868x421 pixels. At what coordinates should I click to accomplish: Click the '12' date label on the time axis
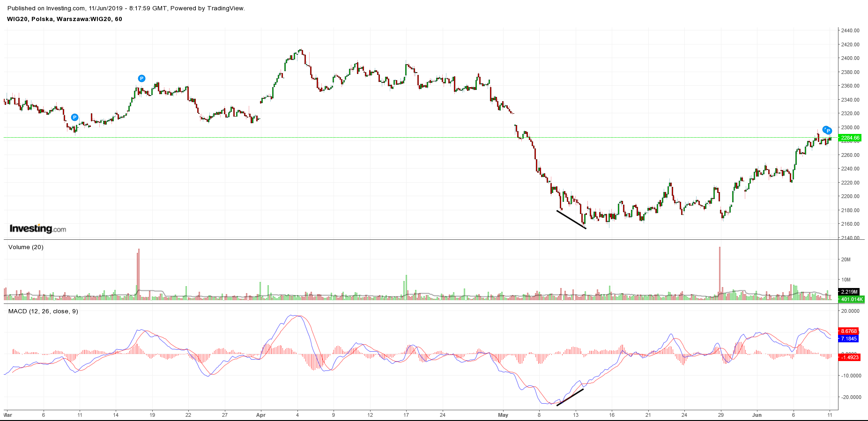tap(370, 415)
